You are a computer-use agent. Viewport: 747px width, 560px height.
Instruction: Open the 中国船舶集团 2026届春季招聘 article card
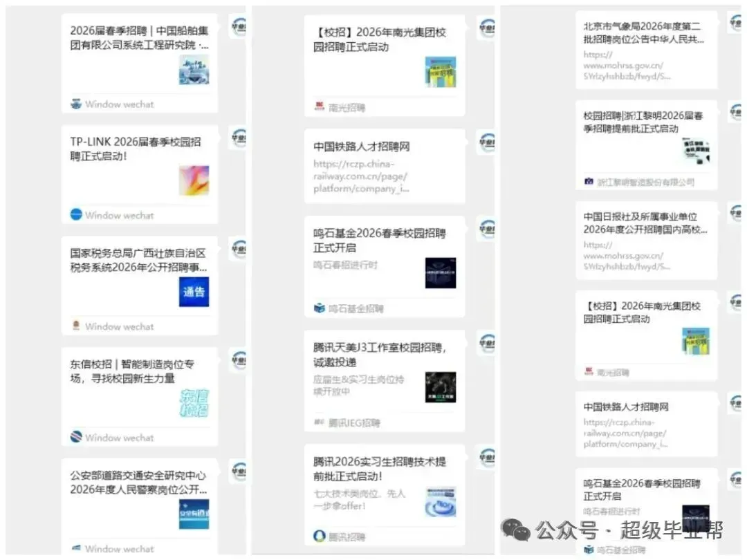140,64
